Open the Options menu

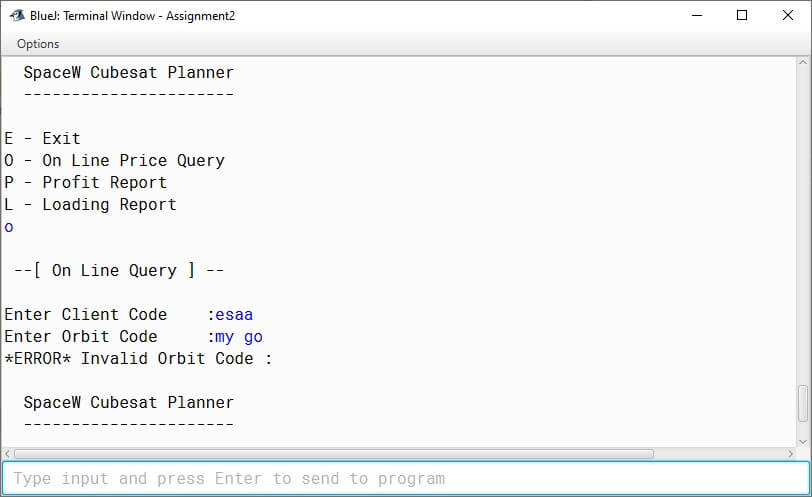point(38,44)
